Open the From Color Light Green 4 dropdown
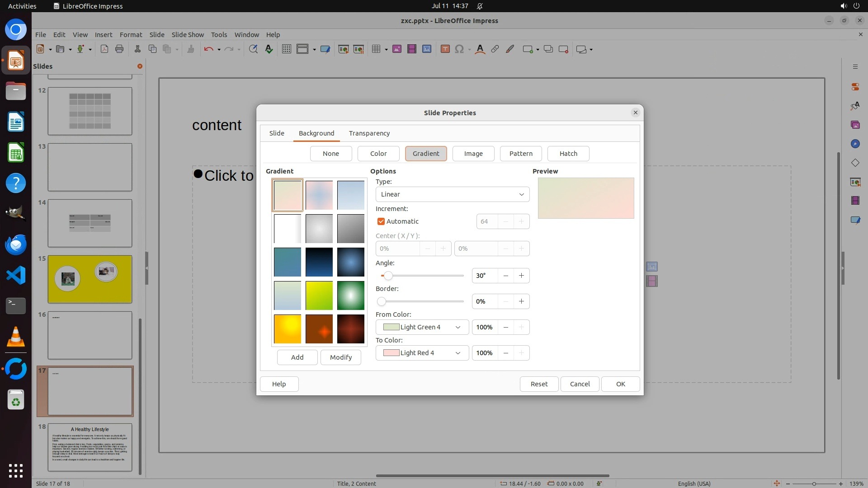The image size is (868, 488). [x=422, y=327]
